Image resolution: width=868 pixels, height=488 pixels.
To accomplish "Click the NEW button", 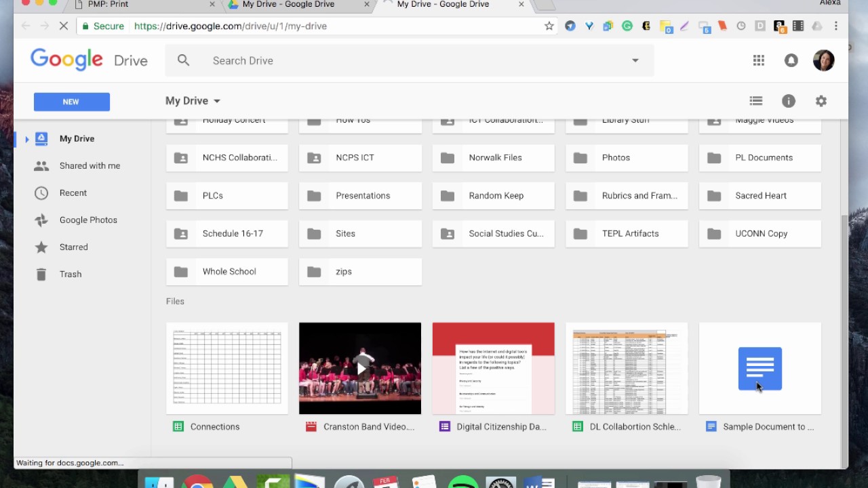I will click(72, 102).
